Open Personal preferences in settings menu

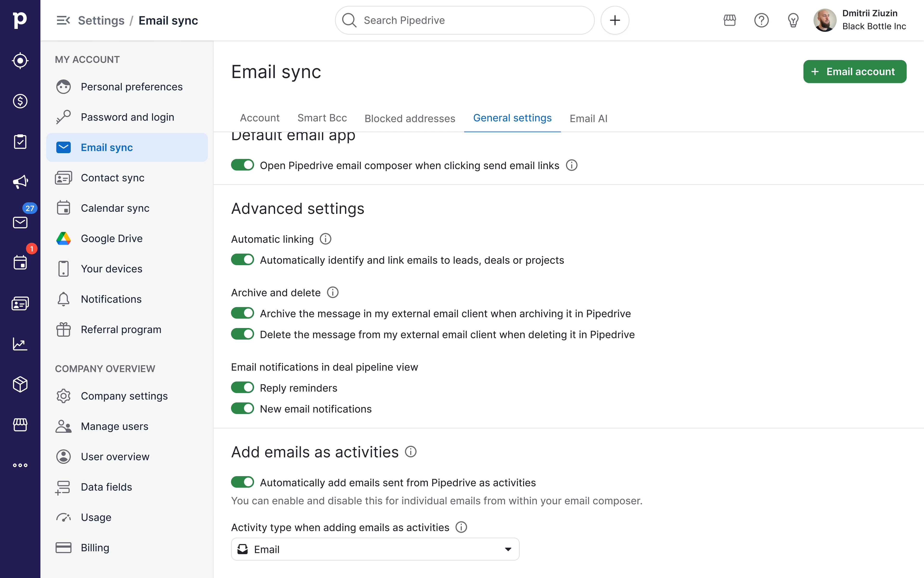[127, 87]
